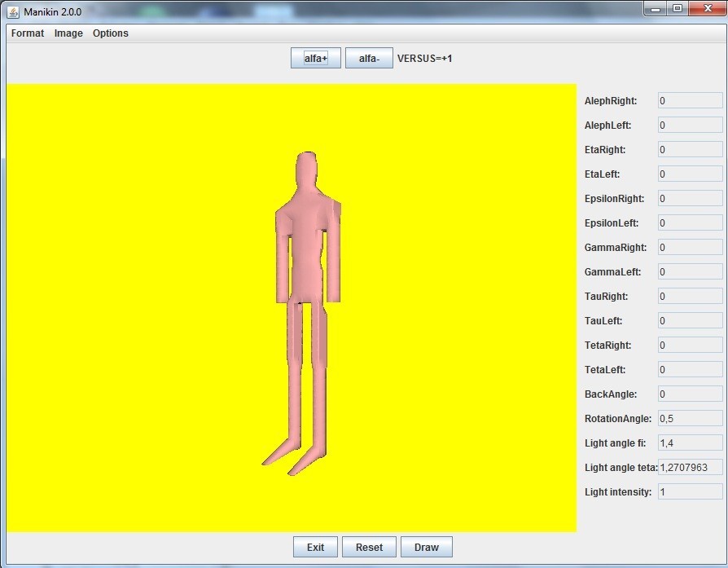Click the Reset button
728x568 pixels.
click(369, 548)
